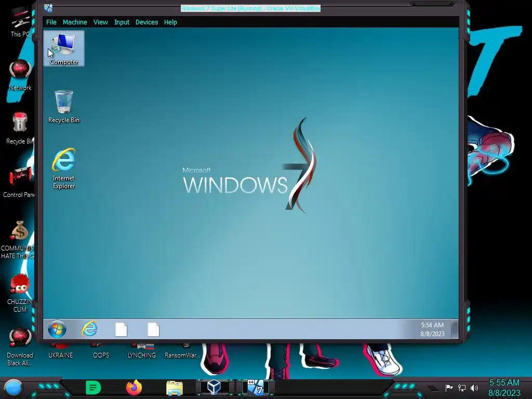532x399 pixels.
Task: Open File Explorer from the host taskbar
Action: pos(175,388)
